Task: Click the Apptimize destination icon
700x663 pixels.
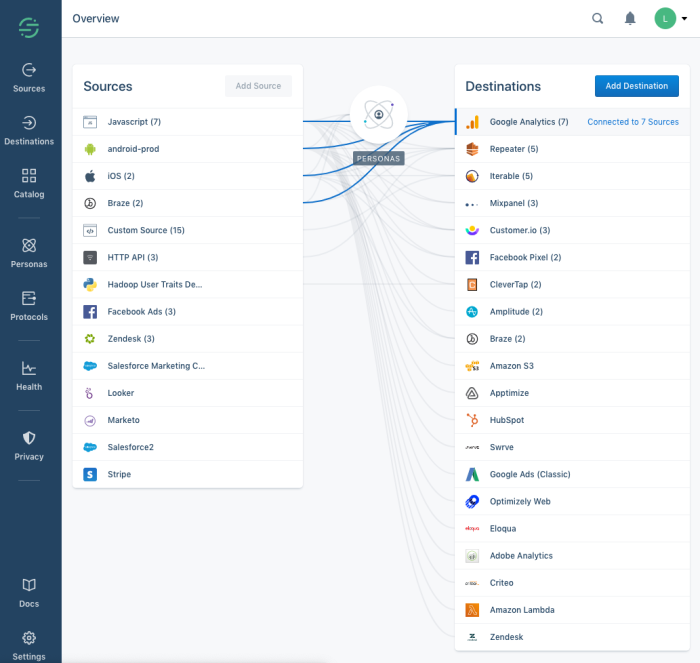Action: click(472, 393)
